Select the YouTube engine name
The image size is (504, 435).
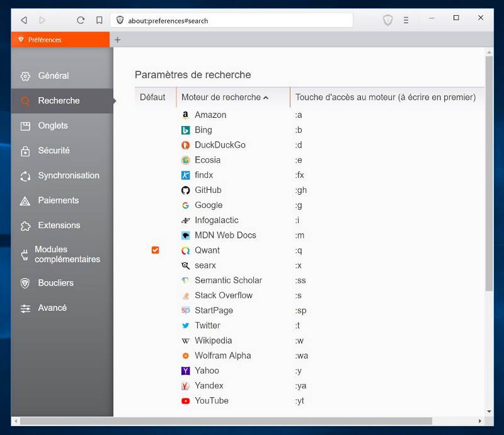pos(212,400)
